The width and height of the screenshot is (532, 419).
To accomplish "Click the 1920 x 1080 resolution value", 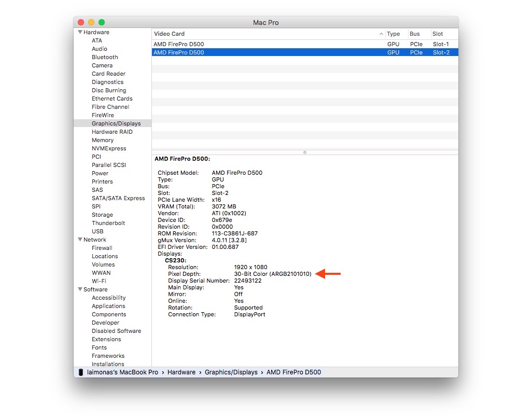I will pyautogui.click(x=250, y=267).
